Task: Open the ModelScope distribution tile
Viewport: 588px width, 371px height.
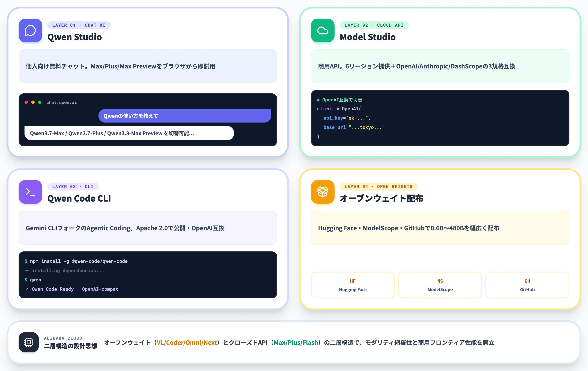Action: 440,285
